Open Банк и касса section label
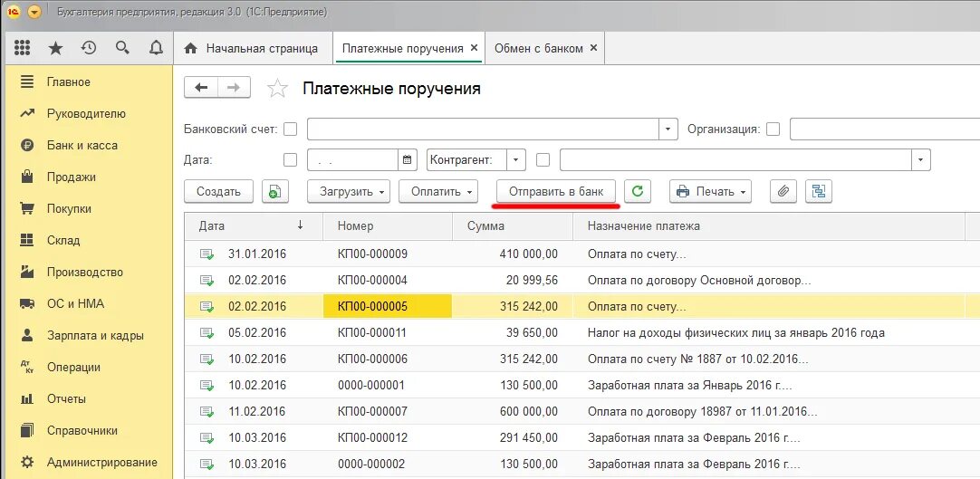980x479 pixels. (82, 146)
